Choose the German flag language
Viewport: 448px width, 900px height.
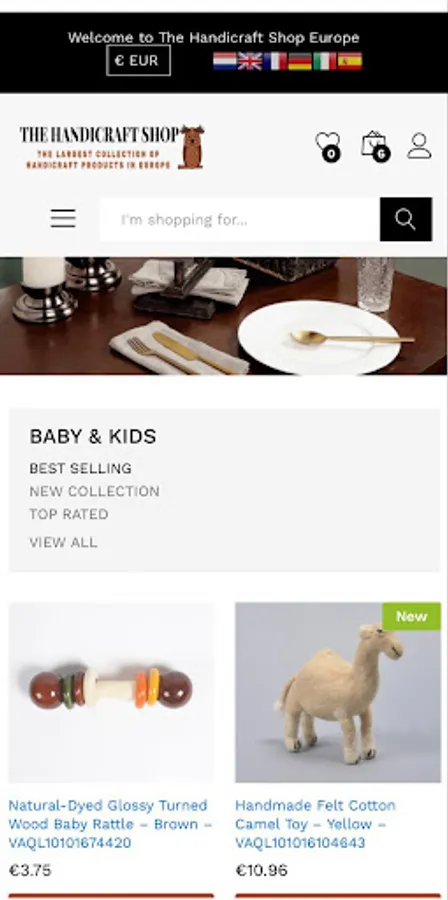tap(299, 61)
